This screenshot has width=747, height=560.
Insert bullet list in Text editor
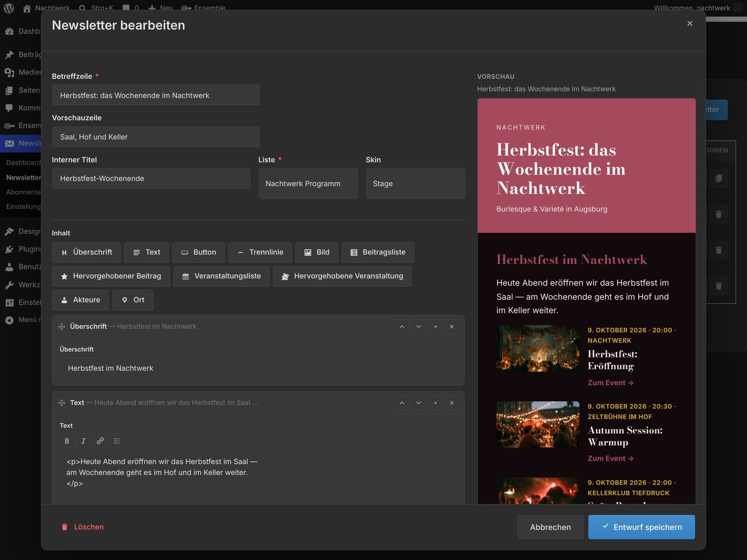[117, 441]
